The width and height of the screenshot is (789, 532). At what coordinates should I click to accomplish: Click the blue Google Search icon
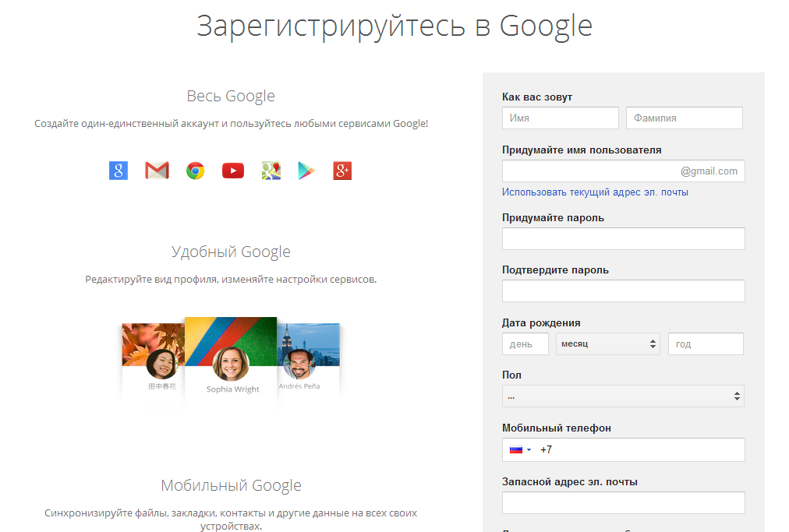point(119,171)
